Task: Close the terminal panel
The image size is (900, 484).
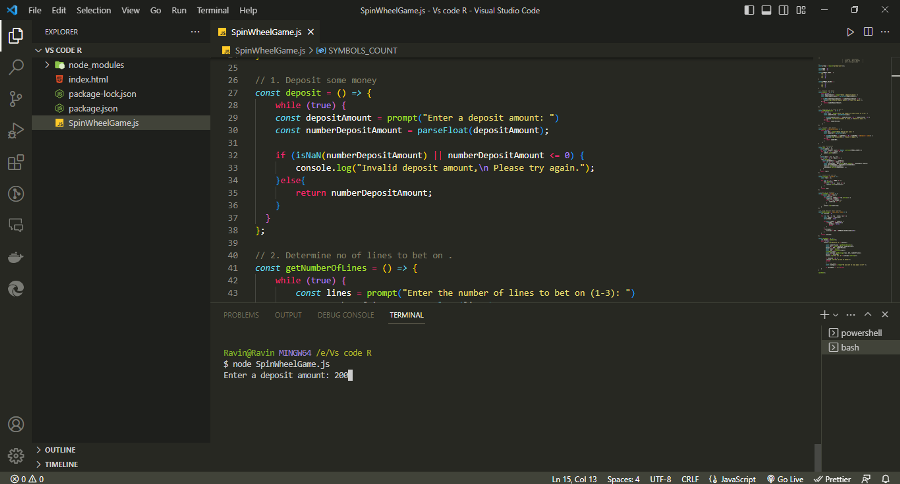Action: pos(885,315)
